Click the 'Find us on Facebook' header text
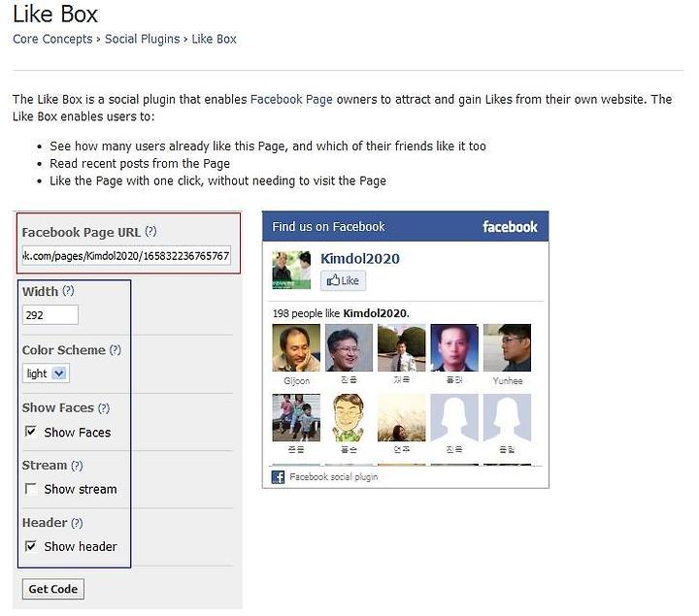Screen dimensions: 699x616 [x=328, y=227]
